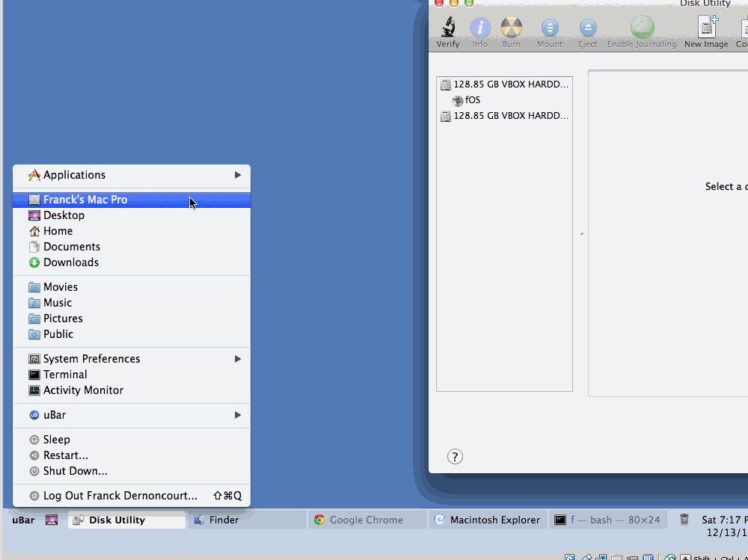The height and width of the screenshot is (560, 748).
Task: Open Downloads from the menu
Action: pyautogui.click(x=132, y=263)
